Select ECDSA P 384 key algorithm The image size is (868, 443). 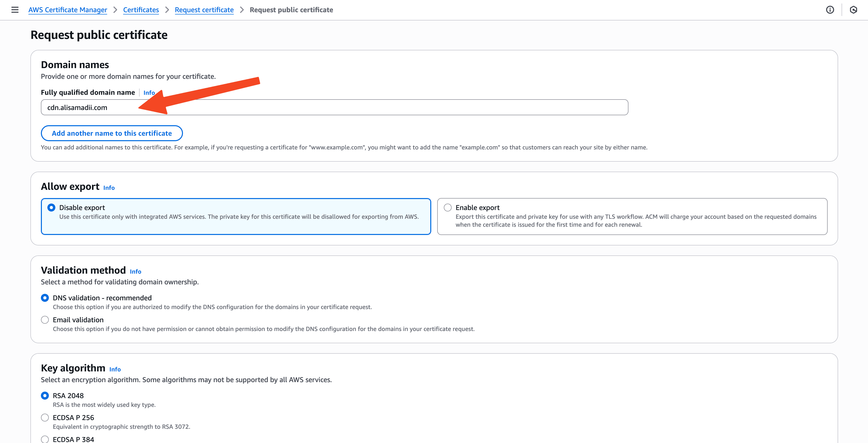coord(45,439)
